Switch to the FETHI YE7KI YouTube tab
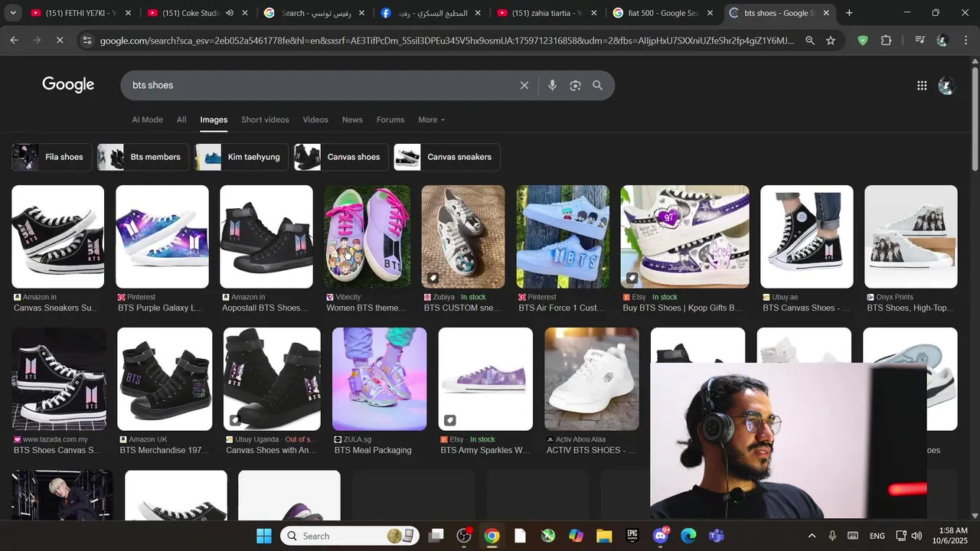This screenshot has height=551, width=980. 81,13
